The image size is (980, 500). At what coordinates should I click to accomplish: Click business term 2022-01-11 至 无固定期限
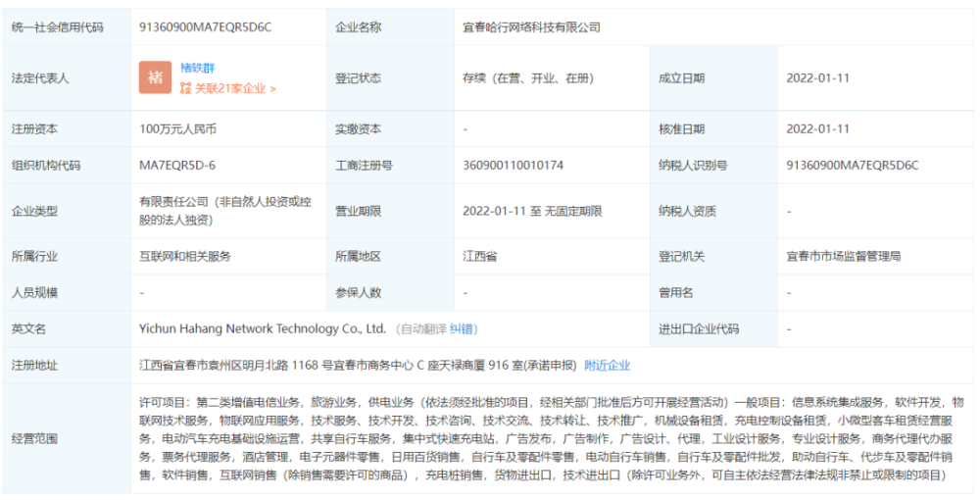point(532,211)
